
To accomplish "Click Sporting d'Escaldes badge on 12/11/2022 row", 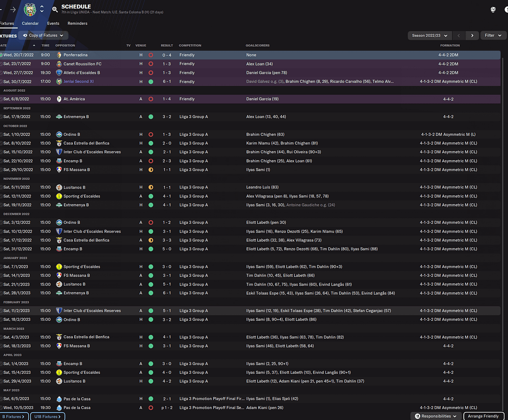I will click(59, 196).
